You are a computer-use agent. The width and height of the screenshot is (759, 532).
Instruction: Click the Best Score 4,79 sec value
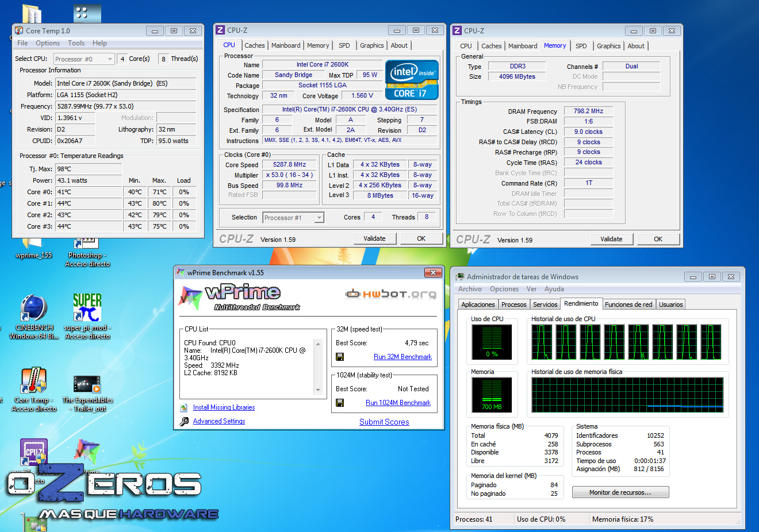[416, 343]
